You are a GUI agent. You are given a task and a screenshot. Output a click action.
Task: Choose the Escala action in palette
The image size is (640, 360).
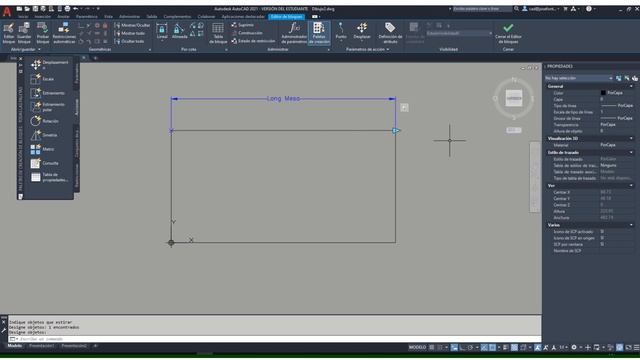click(42, 79)
